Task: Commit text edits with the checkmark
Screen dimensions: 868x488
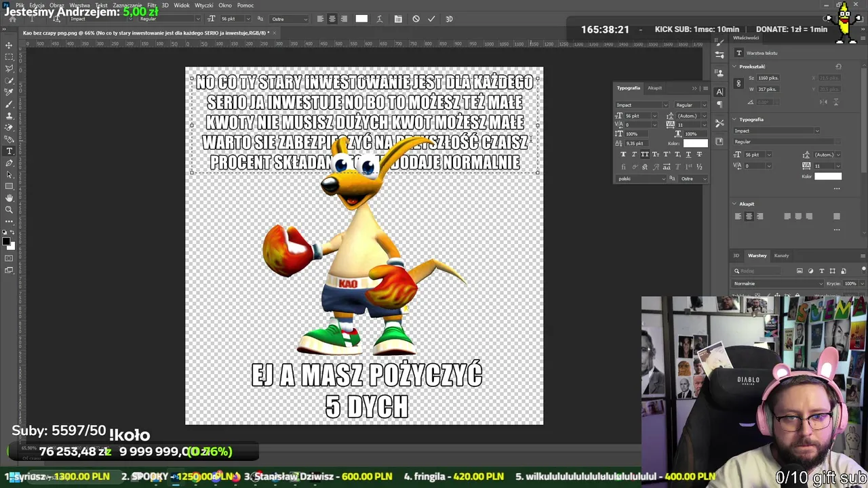Action: (x=431, y=19)
